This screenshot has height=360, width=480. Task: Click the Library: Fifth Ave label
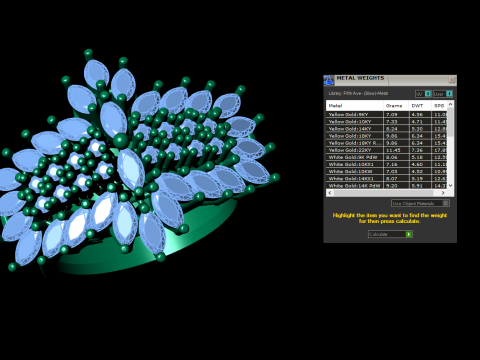358,94
